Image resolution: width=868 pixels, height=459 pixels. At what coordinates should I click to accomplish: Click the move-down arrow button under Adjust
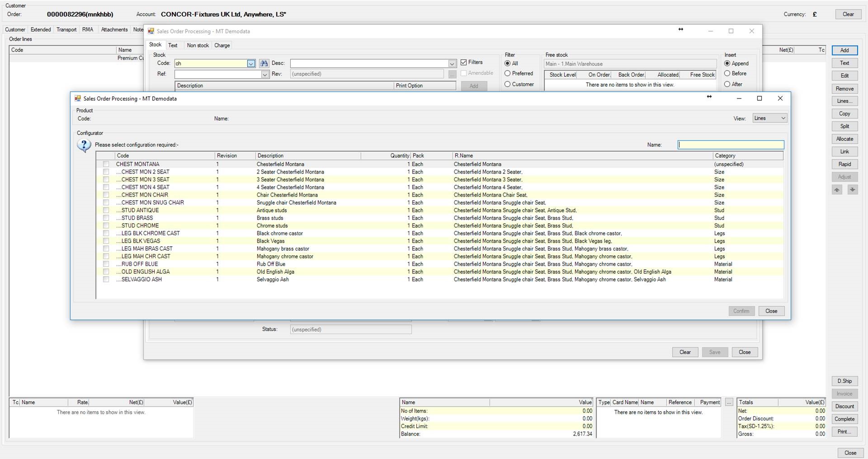pyautogui.click(x=853, y=190)
